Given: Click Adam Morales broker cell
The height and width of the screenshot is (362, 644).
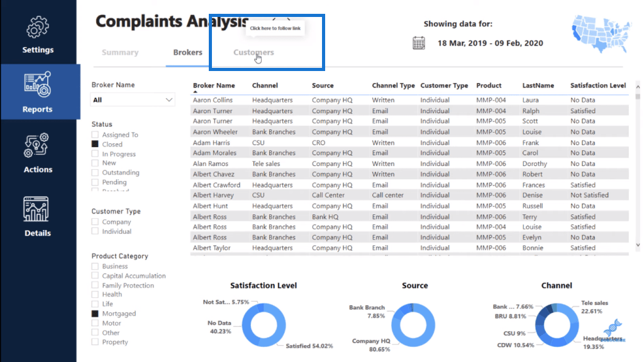Looking at the screenshot, I should click(x=214, y=153).
